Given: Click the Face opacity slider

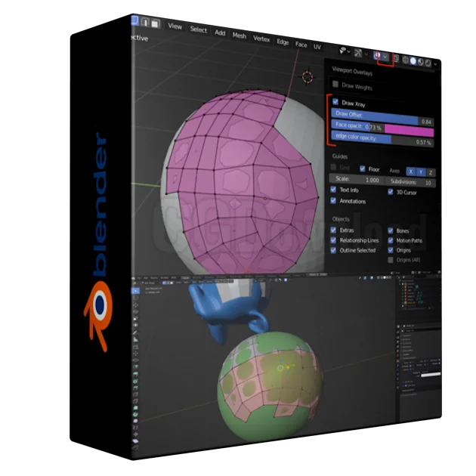Looking at the screenshot, I should click(357, 126).
